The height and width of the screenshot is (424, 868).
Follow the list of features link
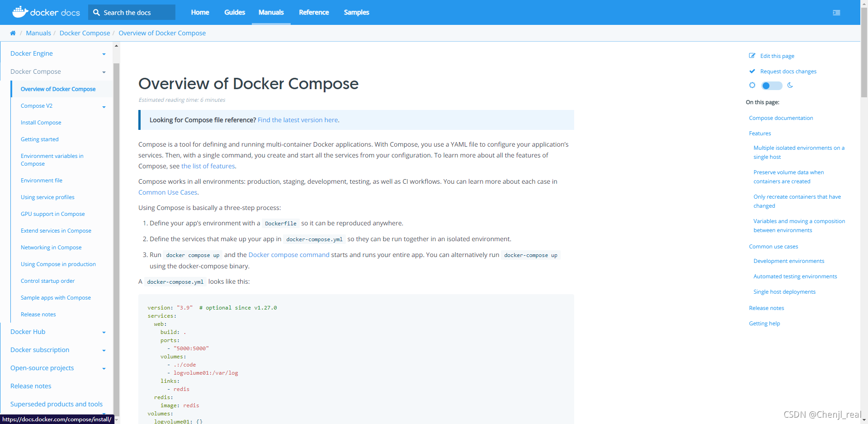(208, 166)
